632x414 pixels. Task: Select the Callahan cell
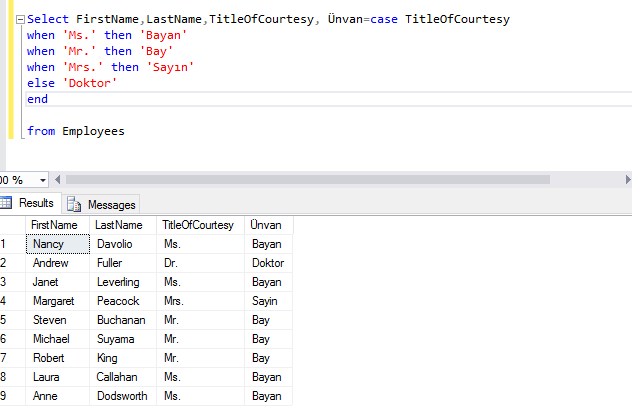[123, 377]
